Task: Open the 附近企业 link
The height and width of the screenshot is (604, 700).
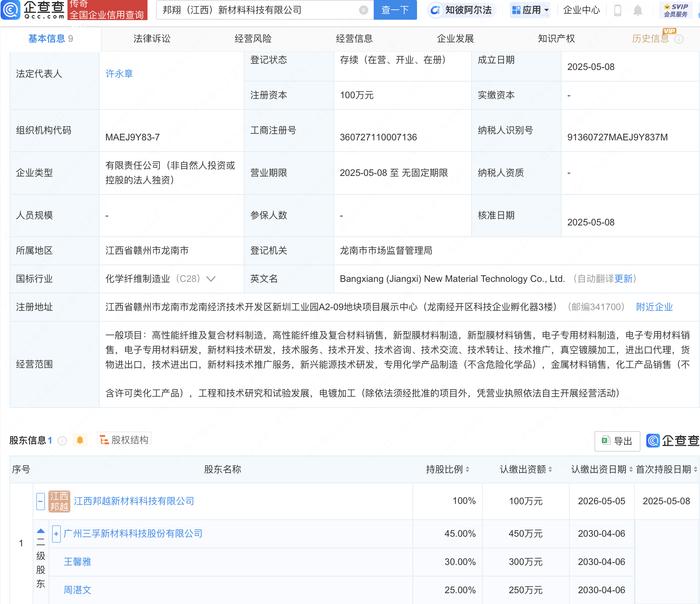Action: [654, 307]
